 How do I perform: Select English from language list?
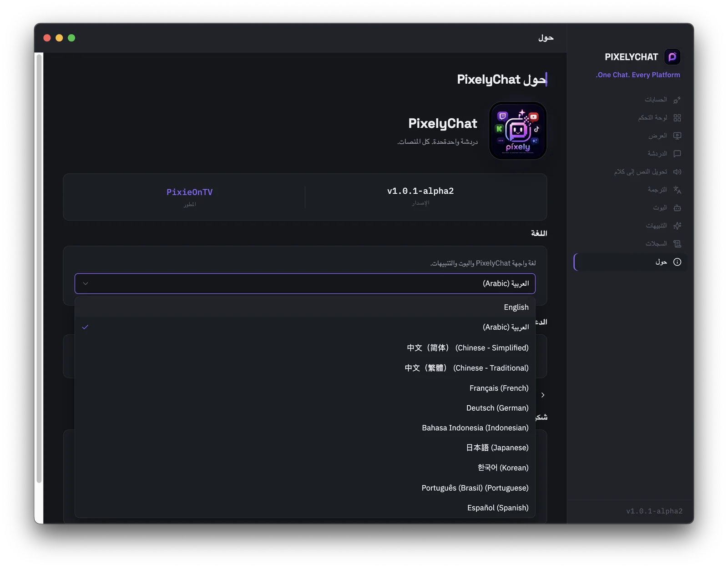[x=305, y=307]
